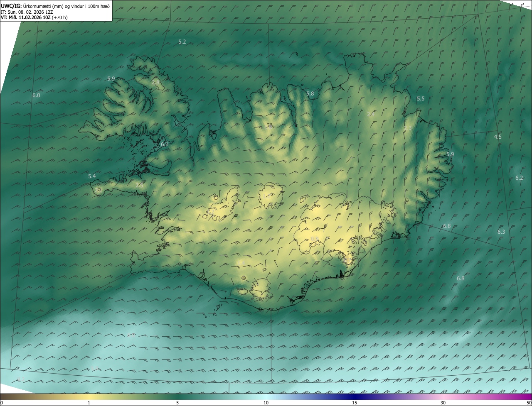Click the 6.0 value over the western ocean
The height and width of the screenshot is (406, 532).
(x=36, y=95)
